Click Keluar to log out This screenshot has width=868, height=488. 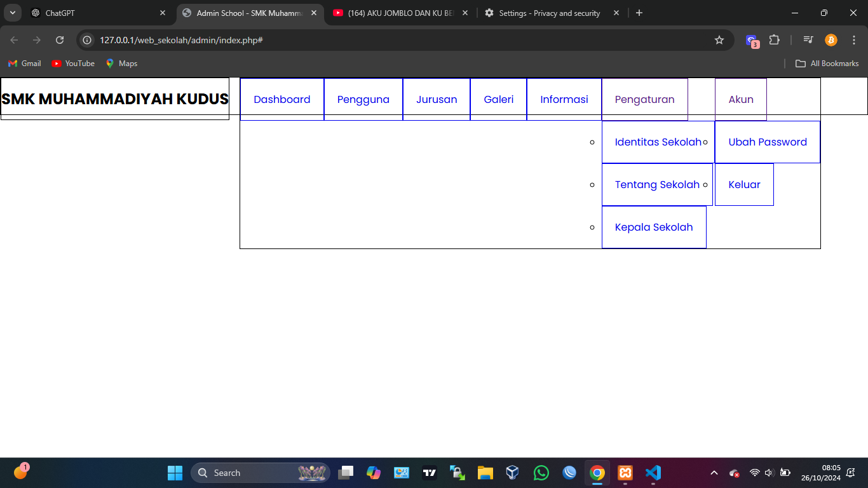tap(744, 184)
